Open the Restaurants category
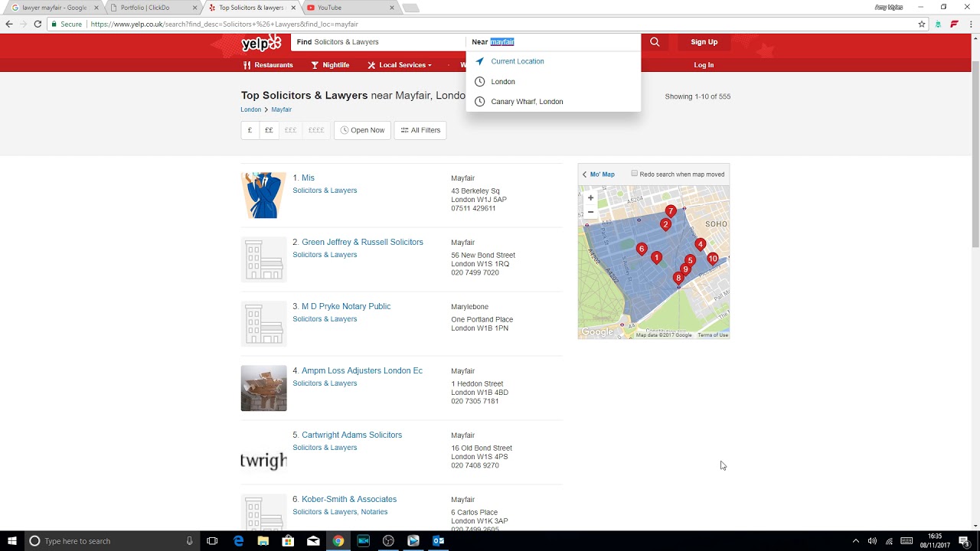Viewport: 980px width, 551px height. (x=268, y=65)
